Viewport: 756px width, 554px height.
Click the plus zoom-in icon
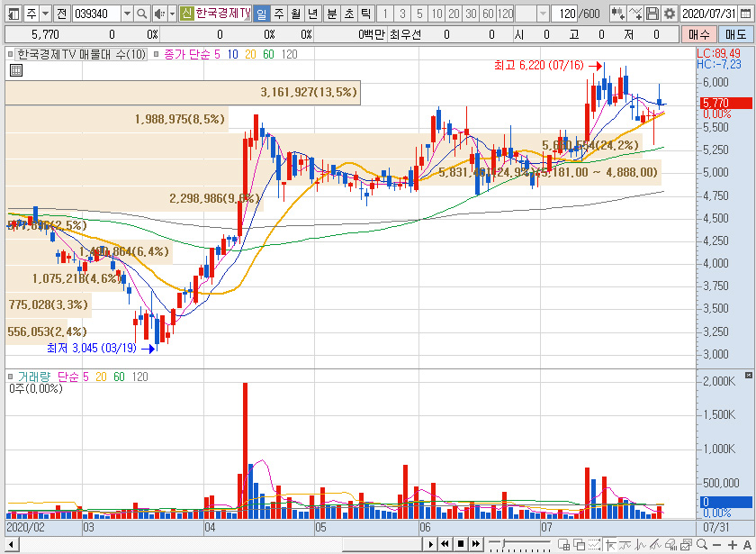pos(733,544)
